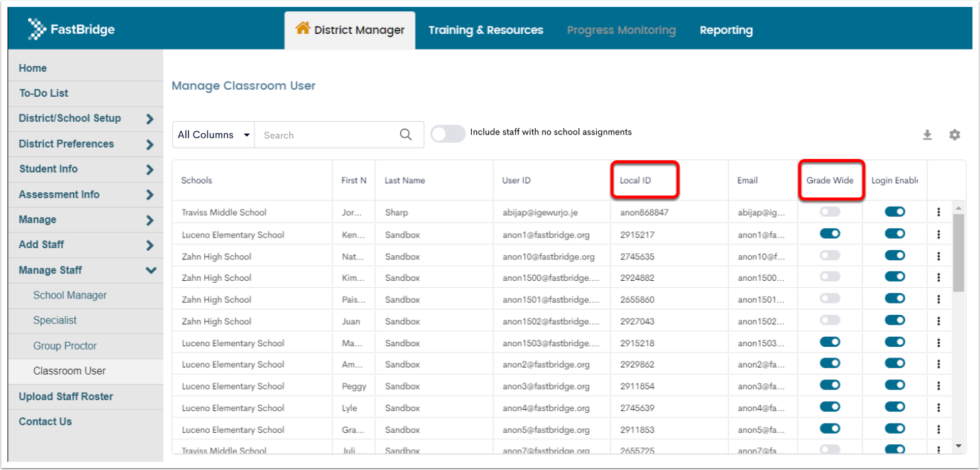Download the staff list via download icon
980x470 pixels.
coord(927,134)
